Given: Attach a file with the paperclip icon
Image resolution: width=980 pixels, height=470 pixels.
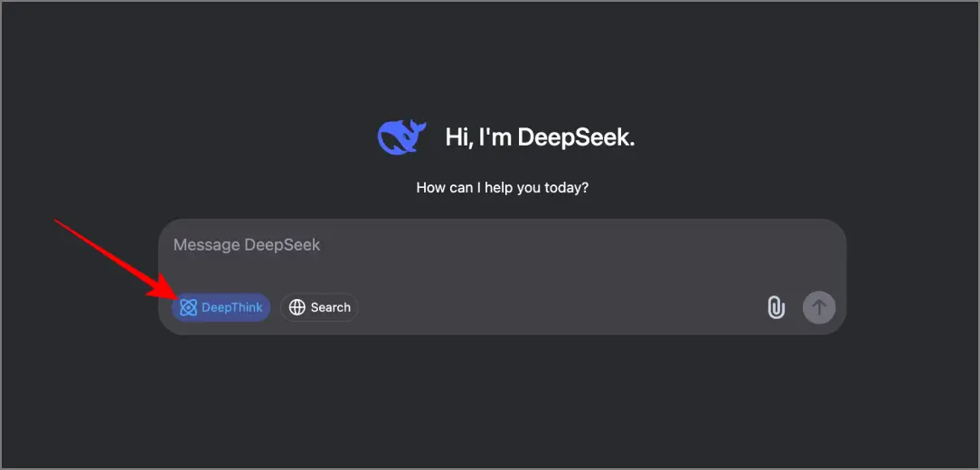Looking at the screenshot, I should (x=776, y=307).
